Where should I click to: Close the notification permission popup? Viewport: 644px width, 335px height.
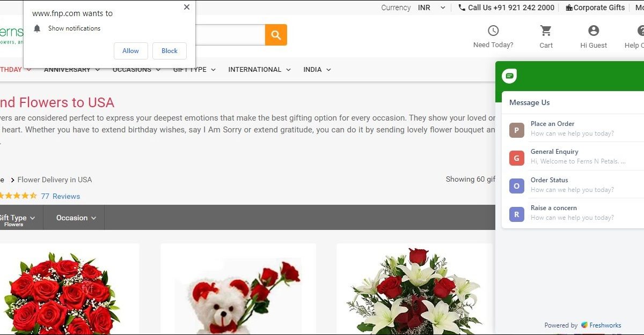tap(186, 8)
